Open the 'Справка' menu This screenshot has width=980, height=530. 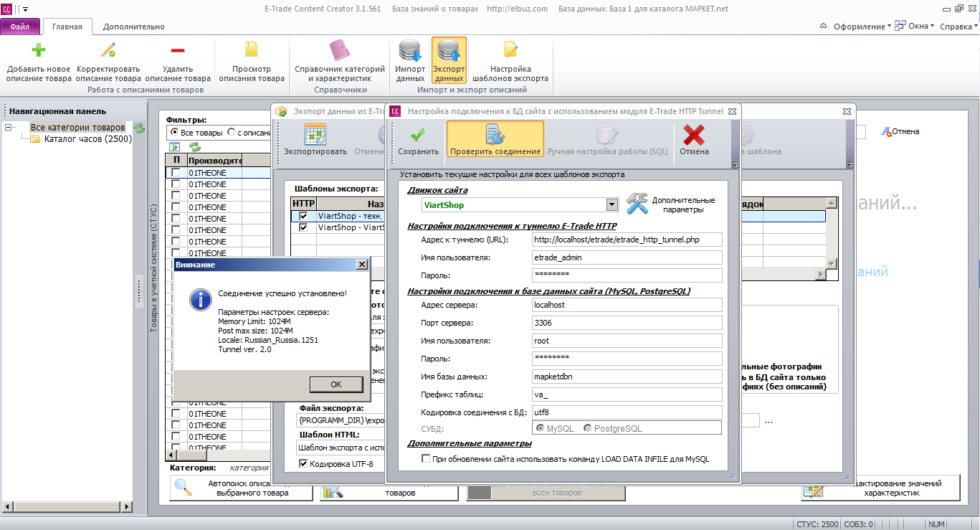(x=958, y=27)
